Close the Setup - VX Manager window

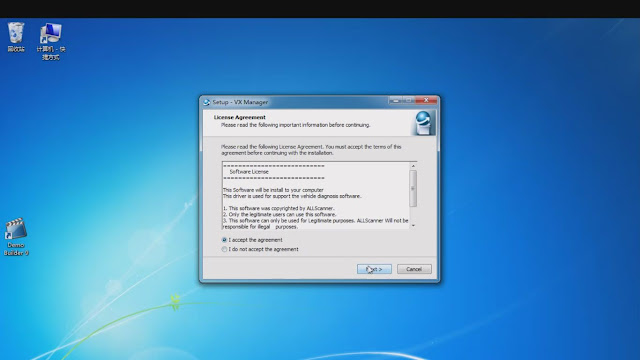(427, 100)
